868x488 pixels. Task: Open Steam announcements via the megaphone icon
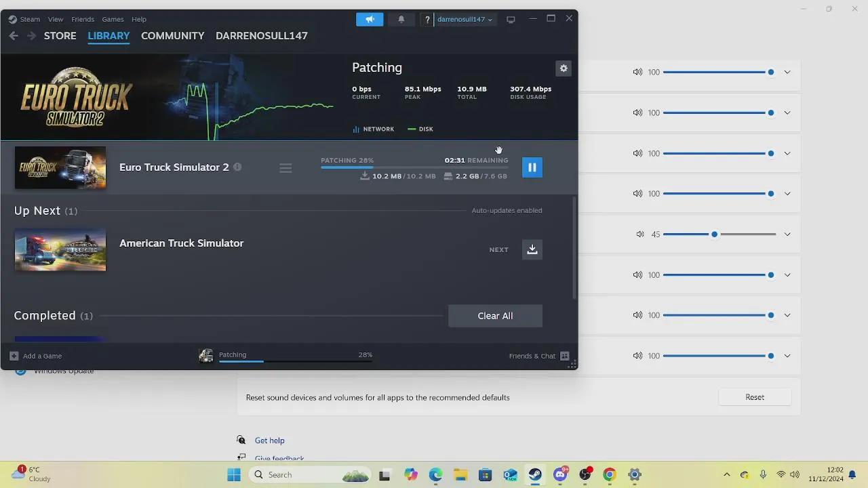pos(369,19)
